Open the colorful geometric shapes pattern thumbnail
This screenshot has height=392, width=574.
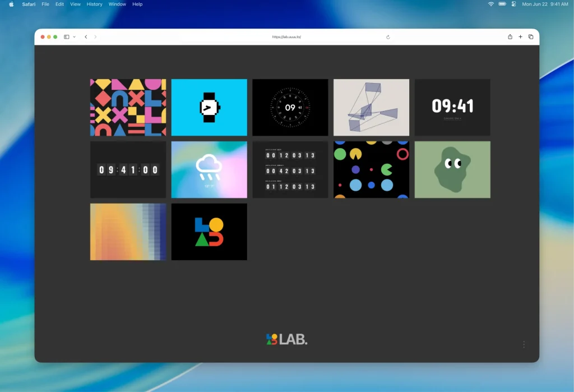pos(128,107)
